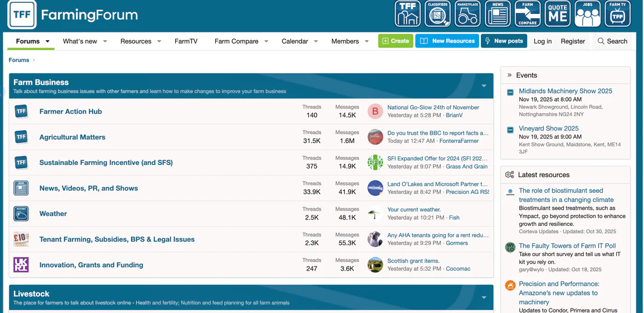Open the Members menu item

tap(345, 41)
